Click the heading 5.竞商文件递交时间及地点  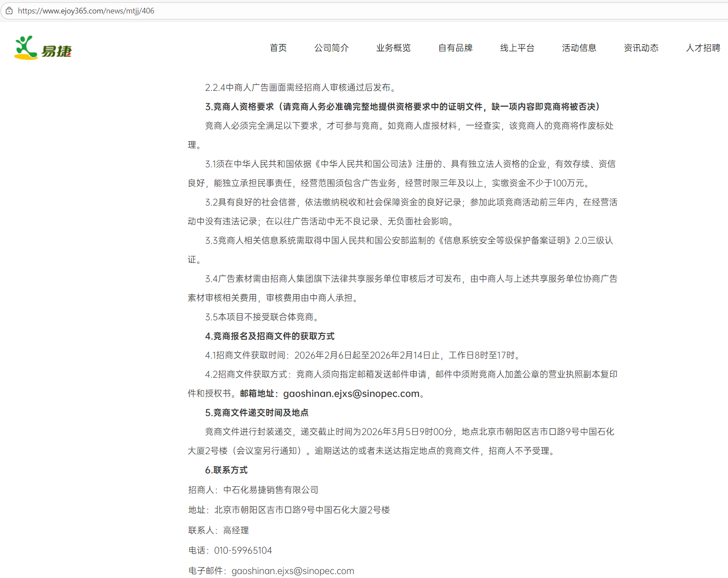click(256, 413)
